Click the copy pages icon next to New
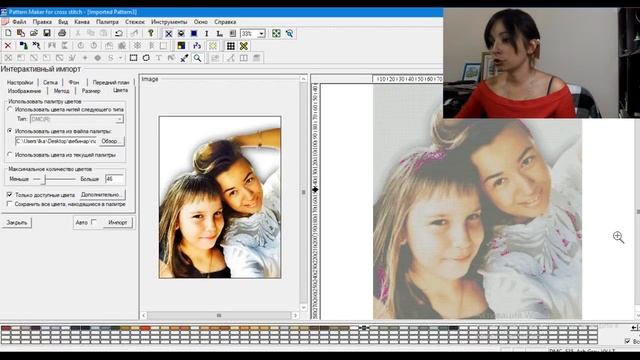This screenshot has width=640, height=360. pyautogui.click(x=21, y=33)
